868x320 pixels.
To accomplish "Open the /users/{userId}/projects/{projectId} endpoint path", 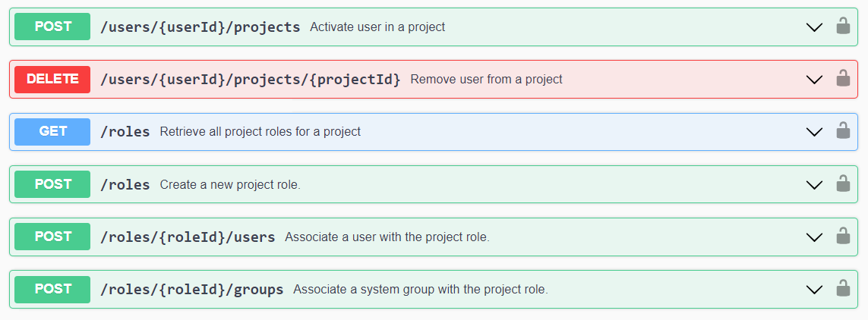I will 250,79.
